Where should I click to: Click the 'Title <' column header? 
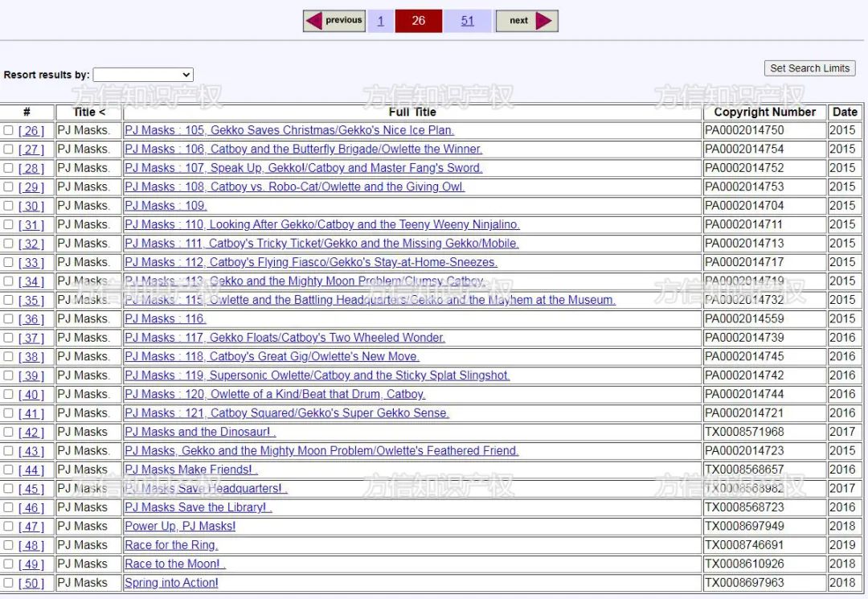[x=88, y=112]
